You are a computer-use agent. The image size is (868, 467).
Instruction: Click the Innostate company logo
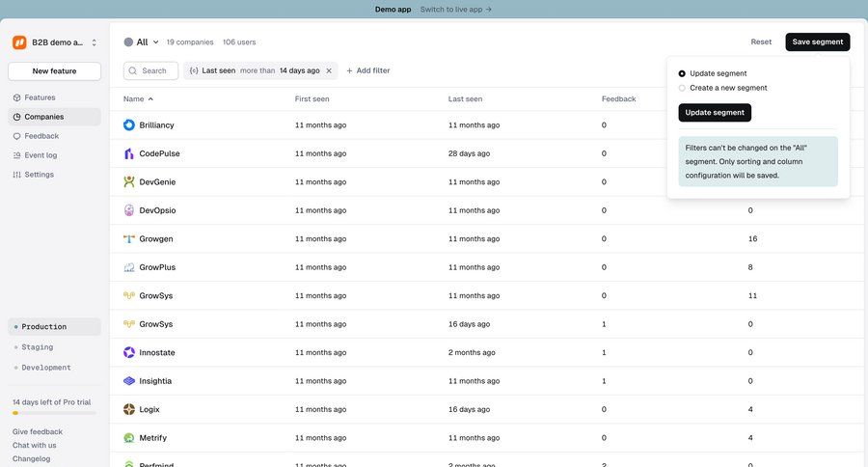(x=129, y=352)
